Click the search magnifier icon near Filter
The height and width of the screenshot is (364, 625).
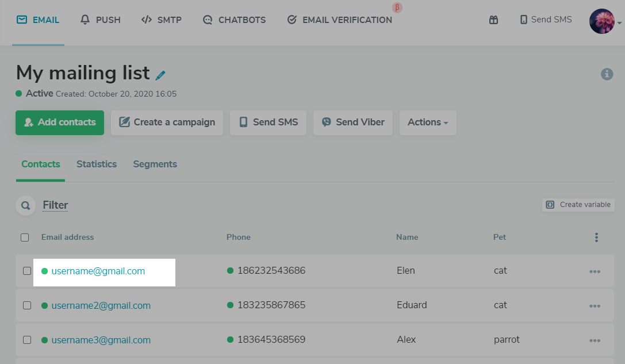(x=25, y=205)
